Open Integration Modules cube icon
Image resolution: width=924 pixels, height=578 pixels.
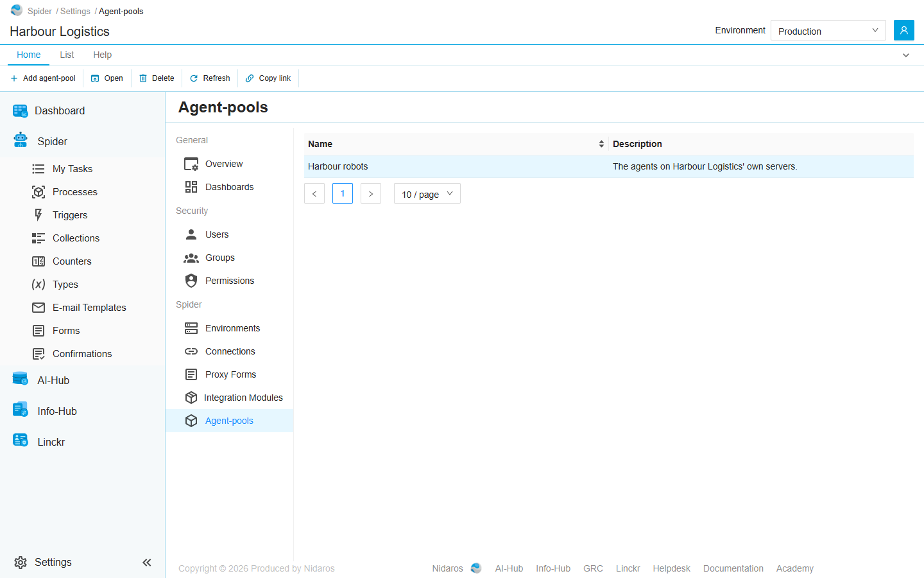(191, 398)
